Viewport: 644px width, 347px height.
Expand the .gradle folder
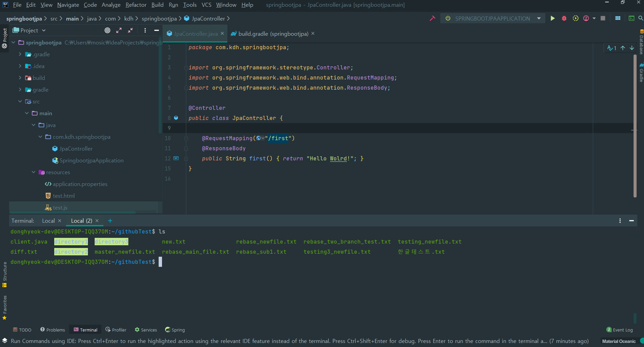pyautogui.click(x=20, y=54)
